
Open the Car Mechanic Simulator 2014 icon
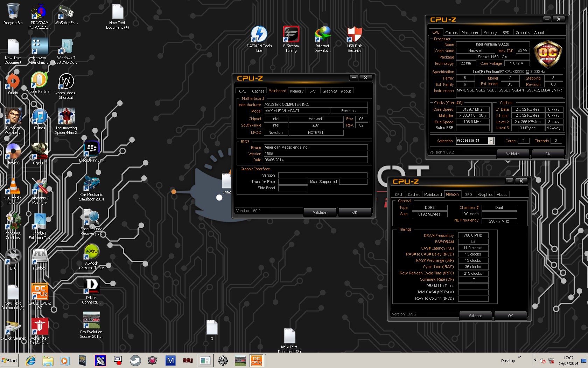92,188
